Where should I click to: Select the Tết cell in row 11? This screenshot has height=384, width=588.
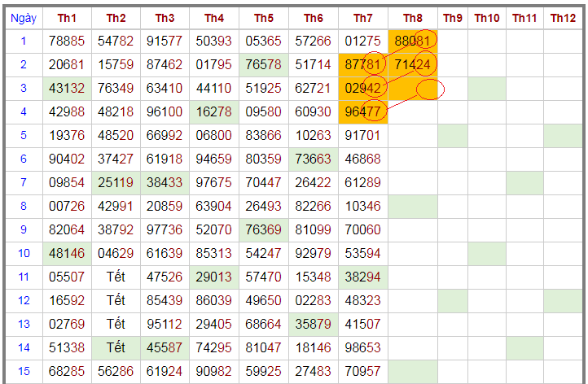[116, 277]
